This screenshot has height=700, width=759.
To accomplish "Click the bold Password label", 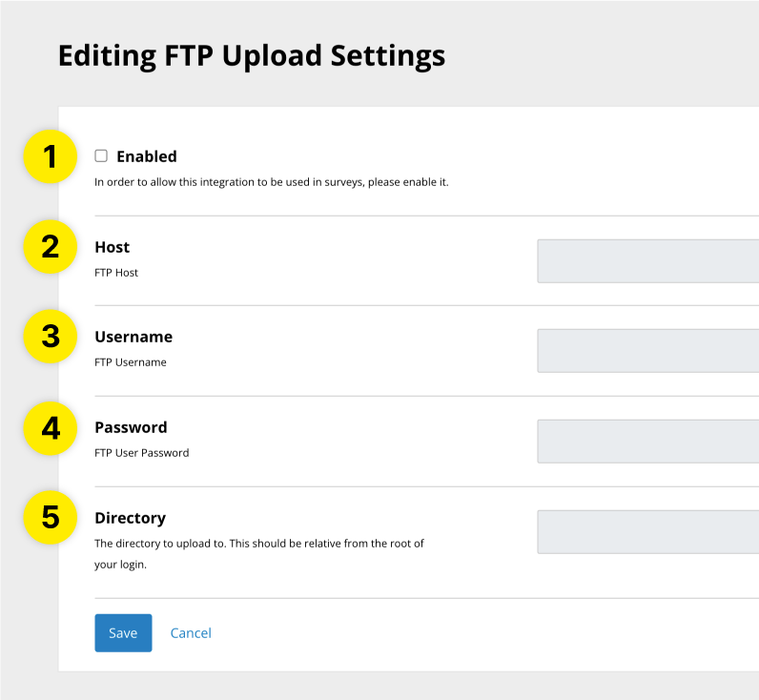I will 131,427.
